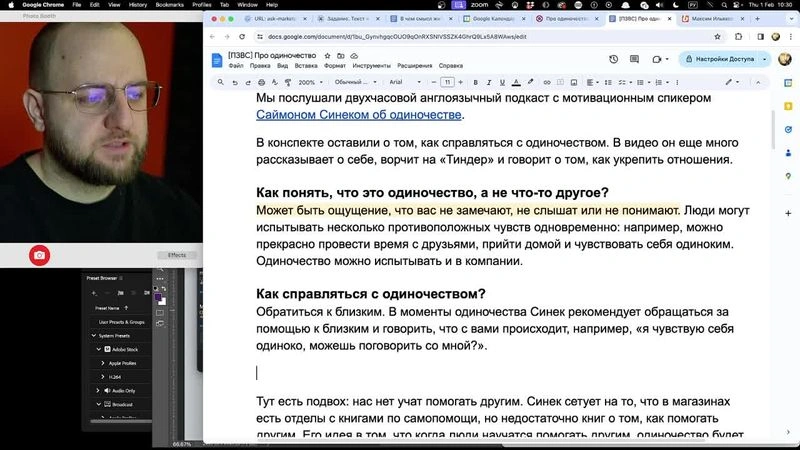Increase the font size

460,82
